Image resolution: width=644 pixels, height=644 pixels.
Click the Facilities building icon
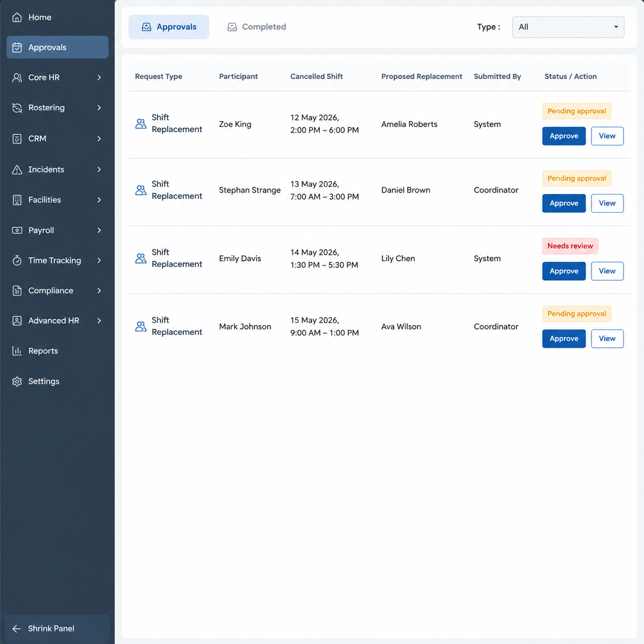[x=17, y=200]
